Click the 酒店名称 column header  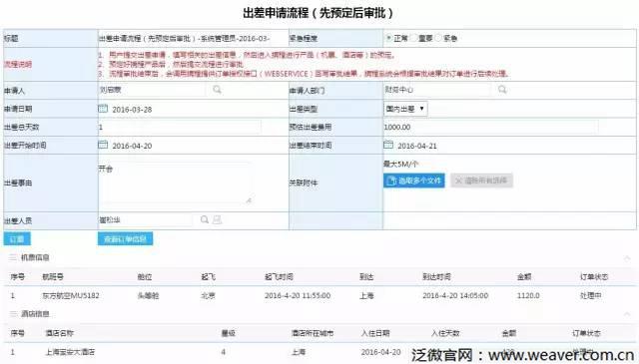coord(60,333)
